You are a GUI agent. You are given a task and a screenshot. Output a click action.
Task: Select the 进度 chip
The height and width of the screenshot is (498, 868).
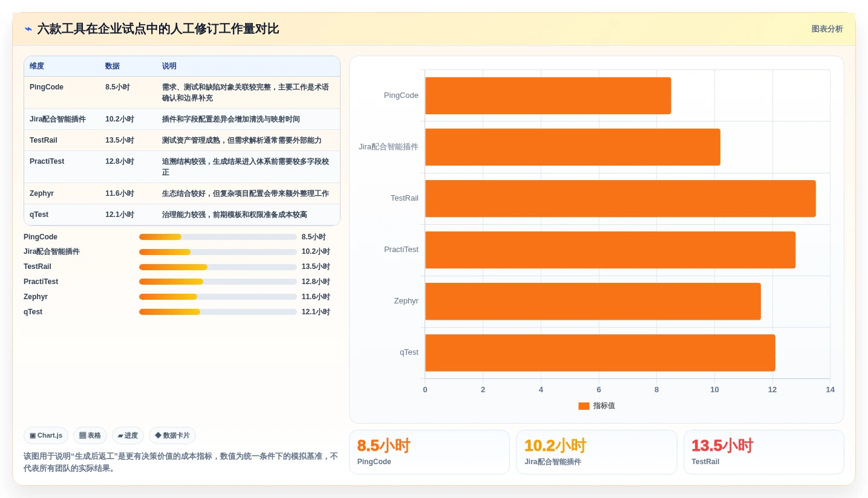(x=128, y=436)
